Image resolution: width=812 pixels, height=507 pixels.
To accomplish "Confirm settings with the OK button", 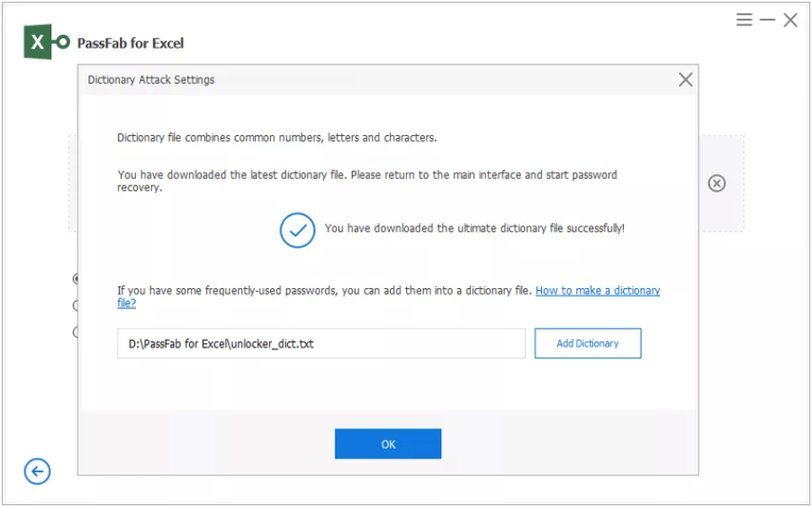I will [388, 444].
